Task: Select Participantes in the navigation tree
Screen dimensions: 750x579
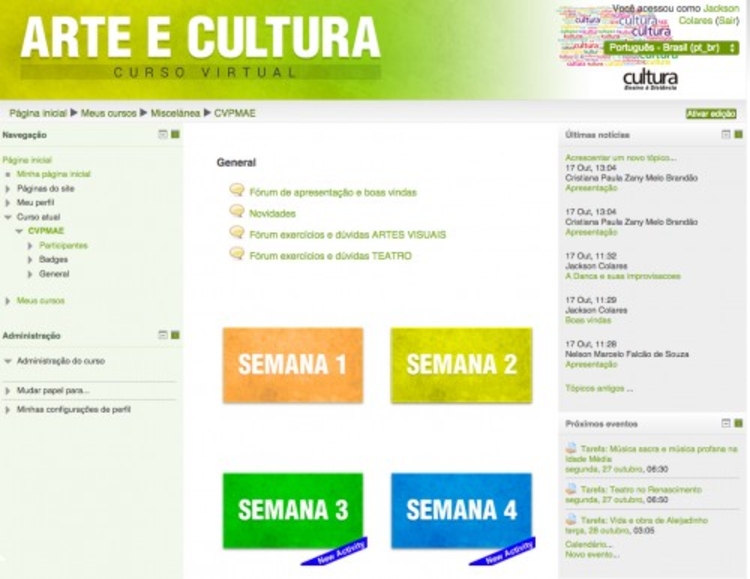Action: tap(64, 245)
